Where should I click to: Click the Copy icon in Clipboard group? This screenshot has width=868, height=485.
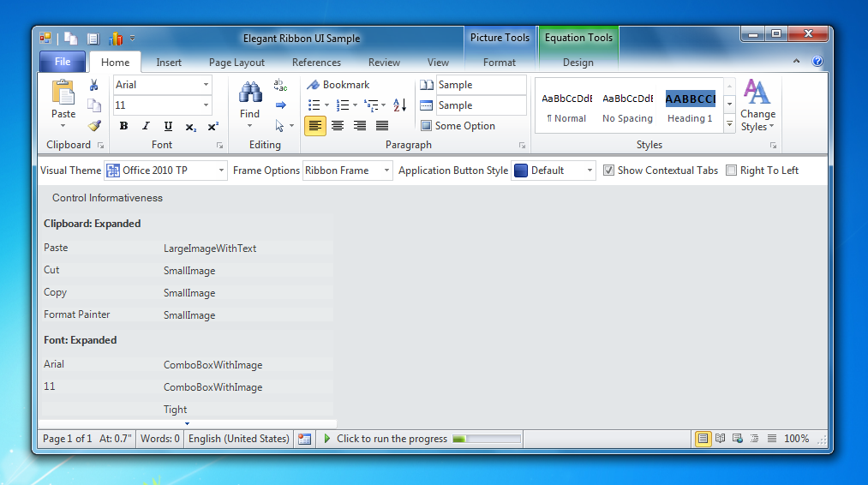tap(94, 105)
